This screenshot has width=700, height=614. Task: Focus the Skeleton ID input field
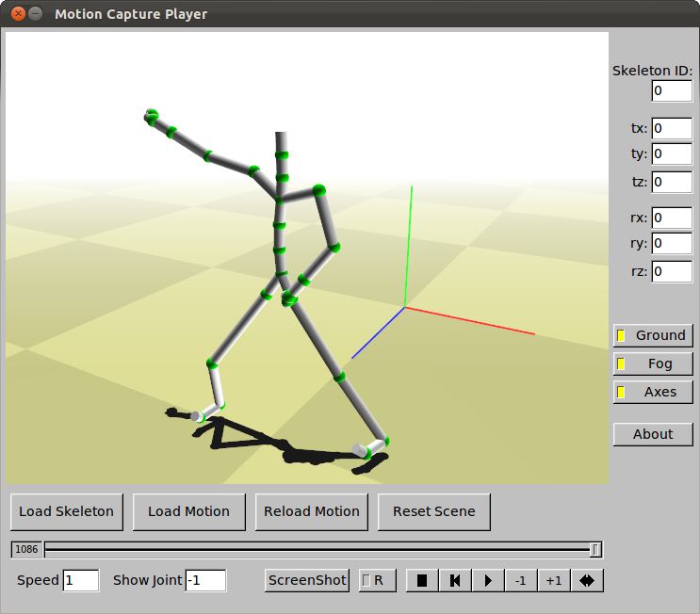pyautogui.click(x=672, y=91)
